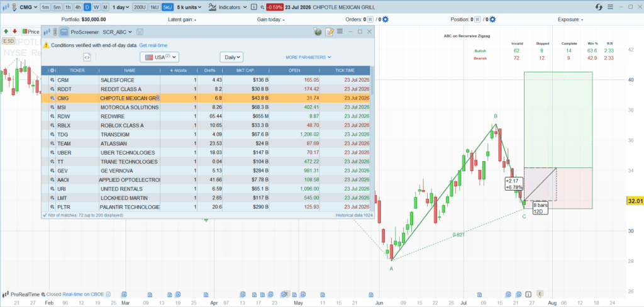Click the Orders settings gear icon
This screenshot has width=644, height=307.
point(386,20)
